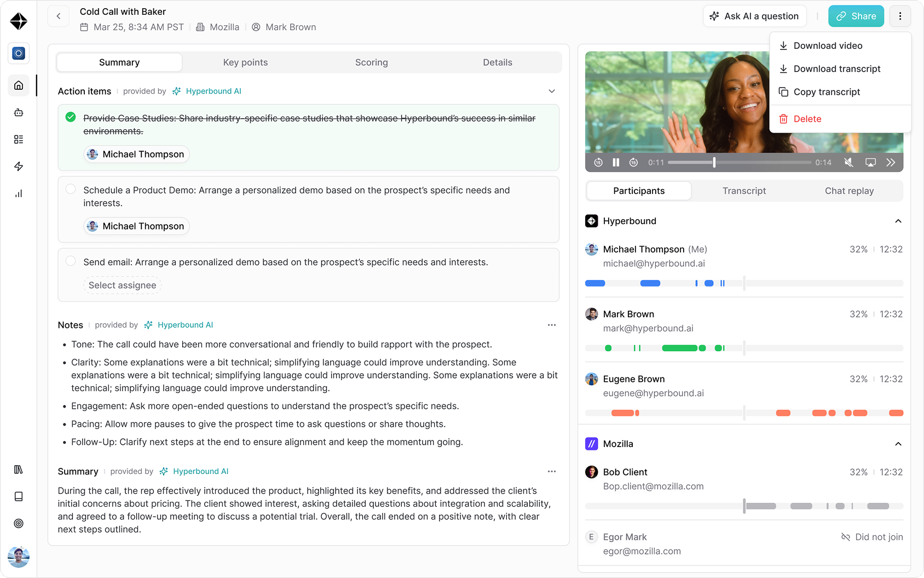Collapse the Action items section
The width and height of the screenshot is (924, 578).
[552, 91]
